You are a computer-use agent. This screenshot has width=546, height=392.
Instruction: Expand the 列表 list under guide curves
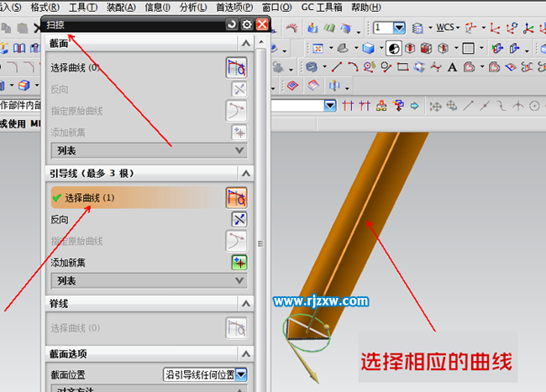tap(239, 281)
